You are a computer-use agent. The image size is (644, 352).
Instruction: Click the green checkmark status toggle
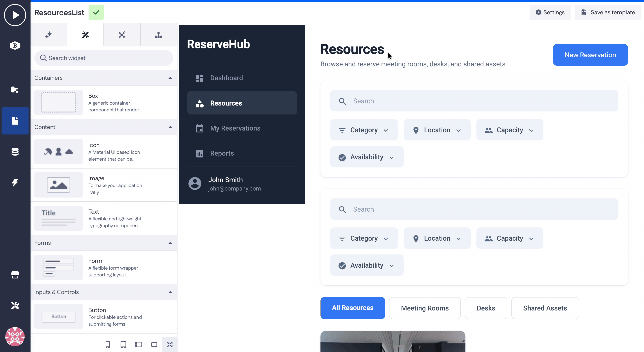click(96, 12)
